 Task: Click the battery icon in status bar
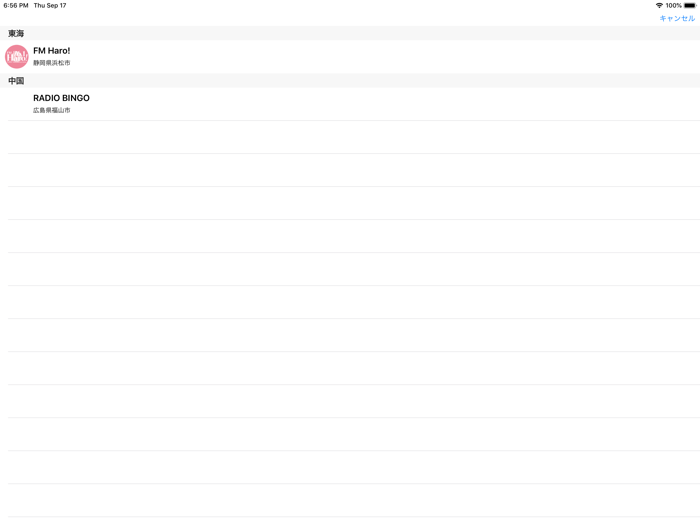pos(690,6)
